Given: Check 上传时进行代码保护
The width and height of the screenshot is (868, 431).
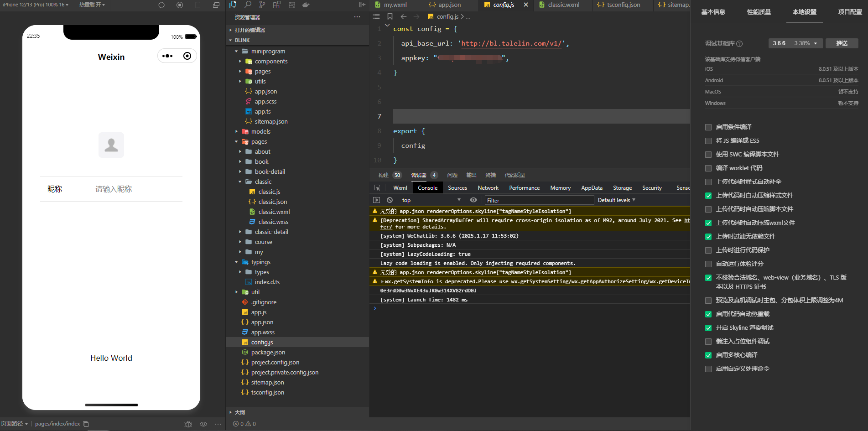Looking at the screenshot, I should point(708,250).
